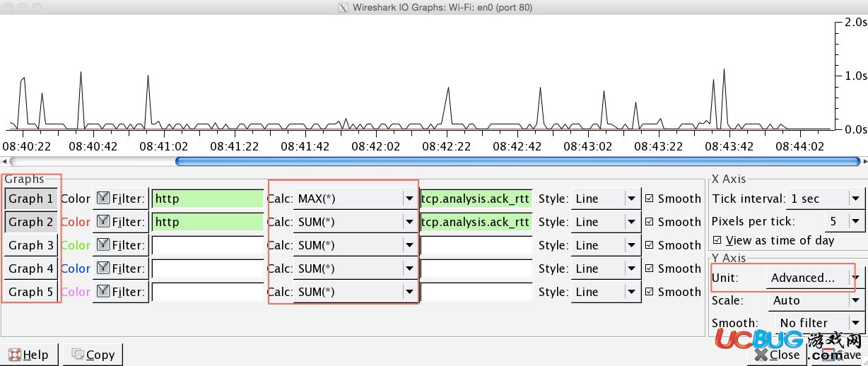Click the Close button
Screen dimensions: 868x366
click(x=777, y=355)
